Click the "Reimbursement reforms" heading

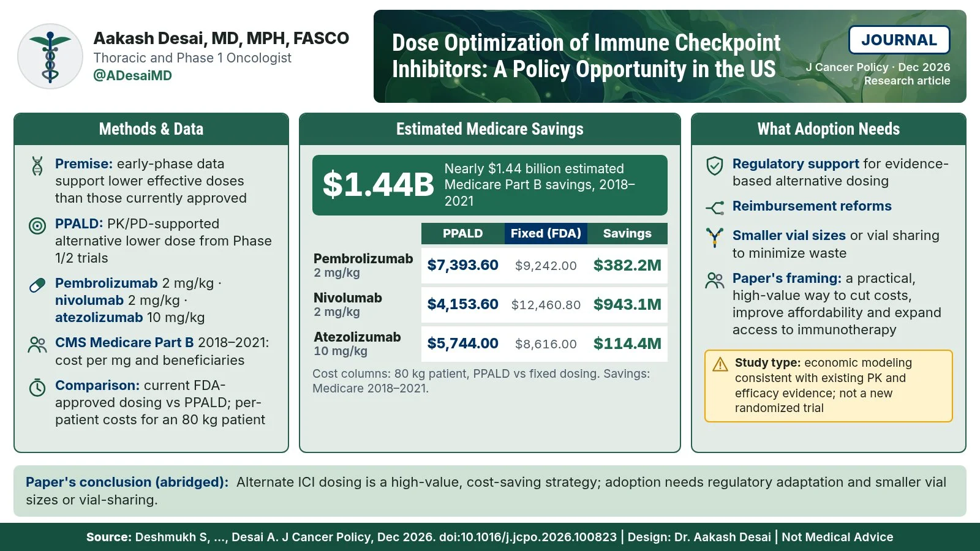click(812, 206)
